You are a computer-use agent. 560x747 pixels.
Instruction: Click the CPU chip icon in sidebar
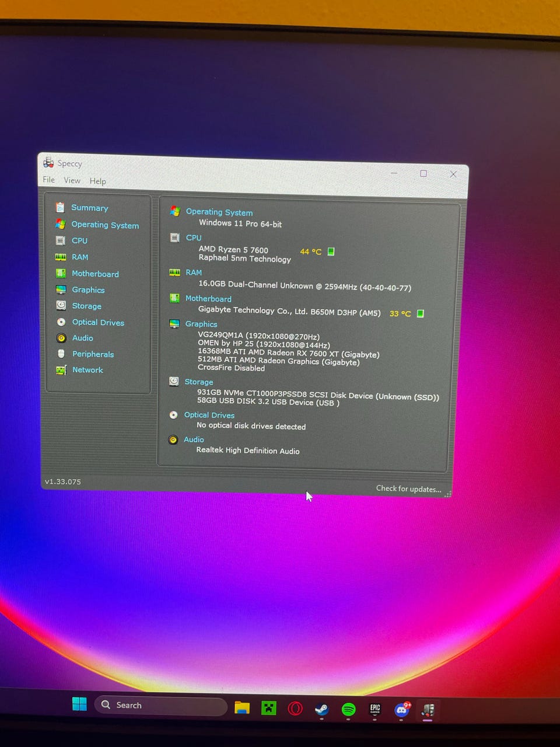[61, 240]
